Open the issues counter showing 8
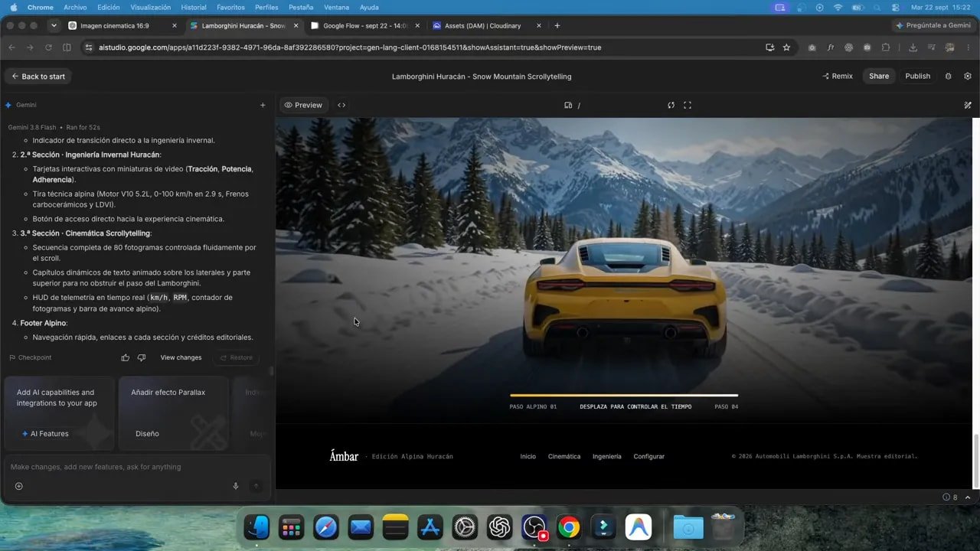 (x=950, y=497)
